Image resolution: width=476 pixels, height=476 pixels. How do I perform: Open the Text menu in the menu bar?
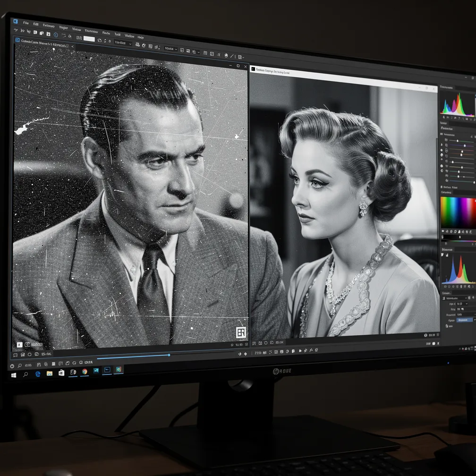(x=118, y=34)
